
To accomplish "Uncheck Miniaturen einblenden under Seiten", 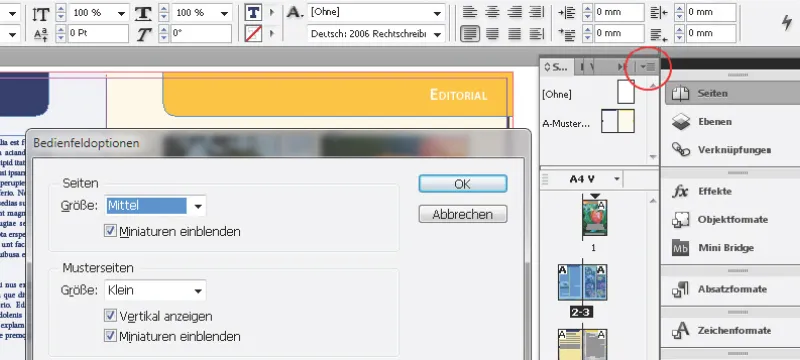I will (110, 231).
